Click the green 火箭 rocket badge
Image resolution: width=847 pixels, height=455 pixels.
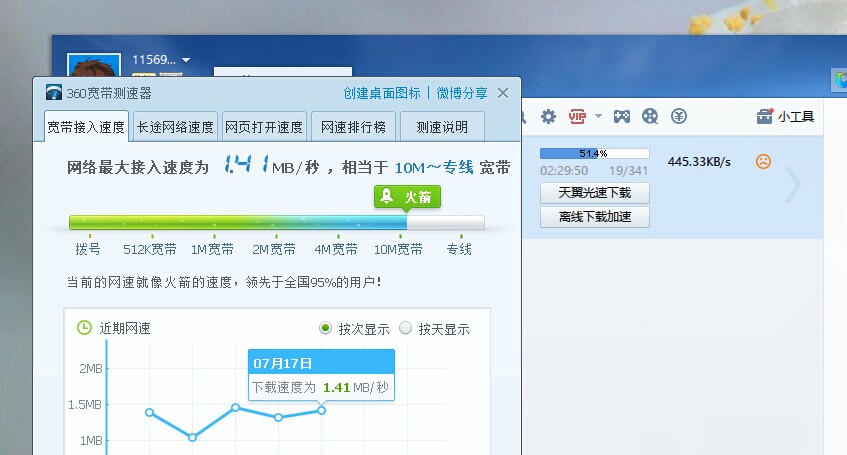[x=407, y=197]
